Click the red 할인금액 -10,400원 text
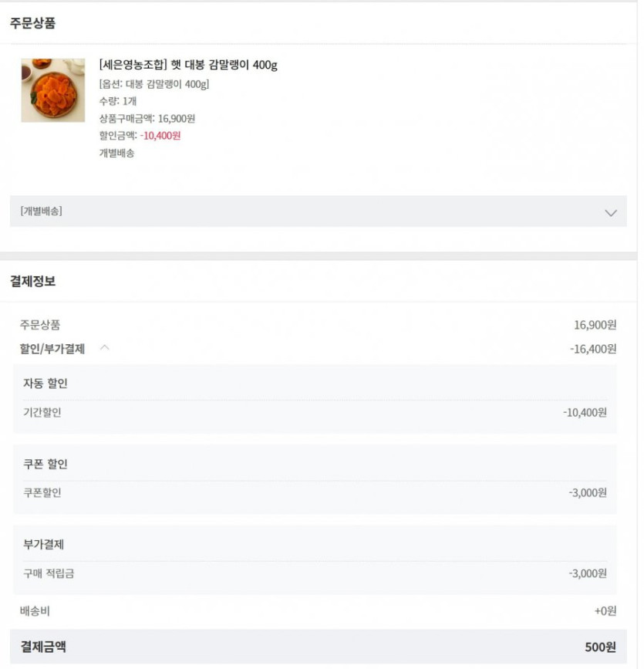 160,136
